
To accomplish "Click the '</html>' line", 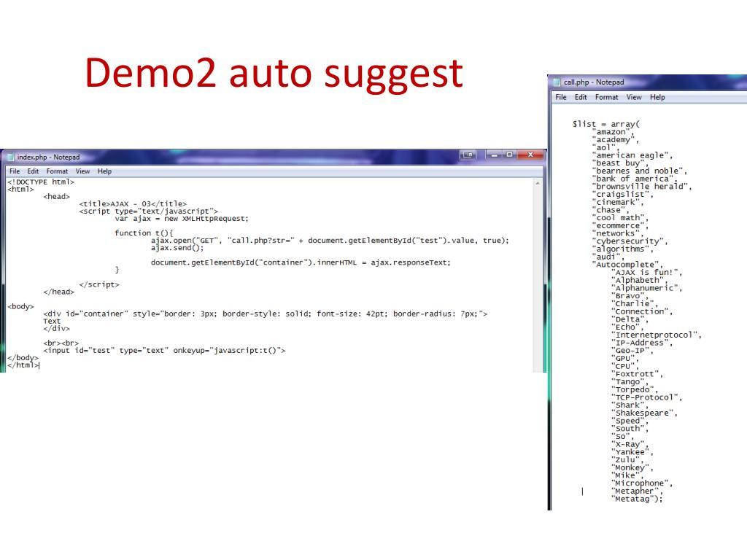I will (x=23, y=365).
